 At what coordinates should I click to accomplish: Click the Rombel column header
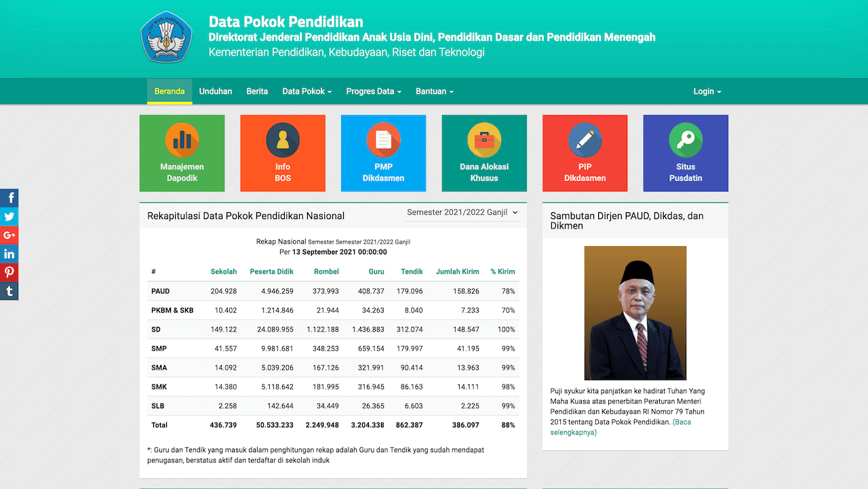coord(326,271)
